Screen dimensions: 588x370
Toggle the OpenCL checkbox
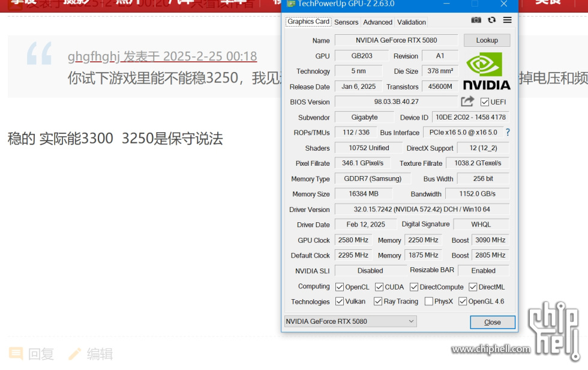point(340,287)
